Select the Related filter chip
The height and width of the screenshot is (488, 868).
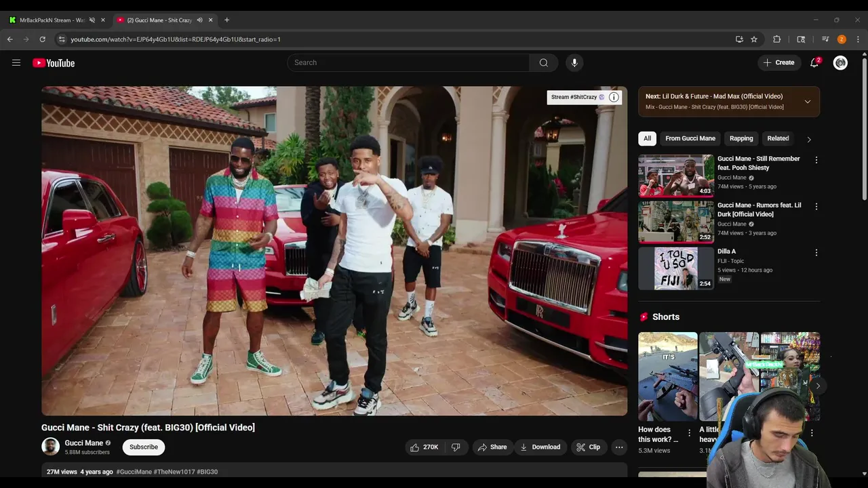[778, 138]
